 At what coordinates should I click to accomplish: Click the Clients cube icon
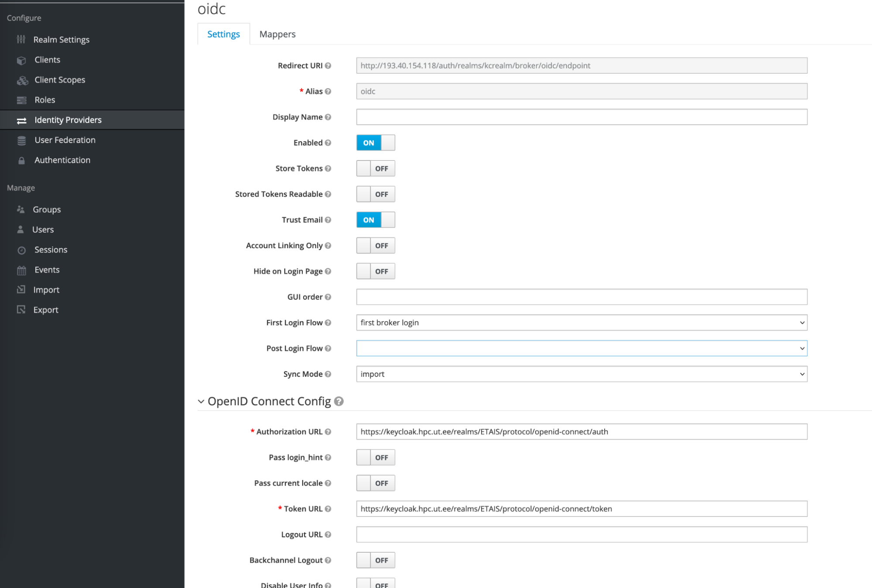[x=21, y=60]
